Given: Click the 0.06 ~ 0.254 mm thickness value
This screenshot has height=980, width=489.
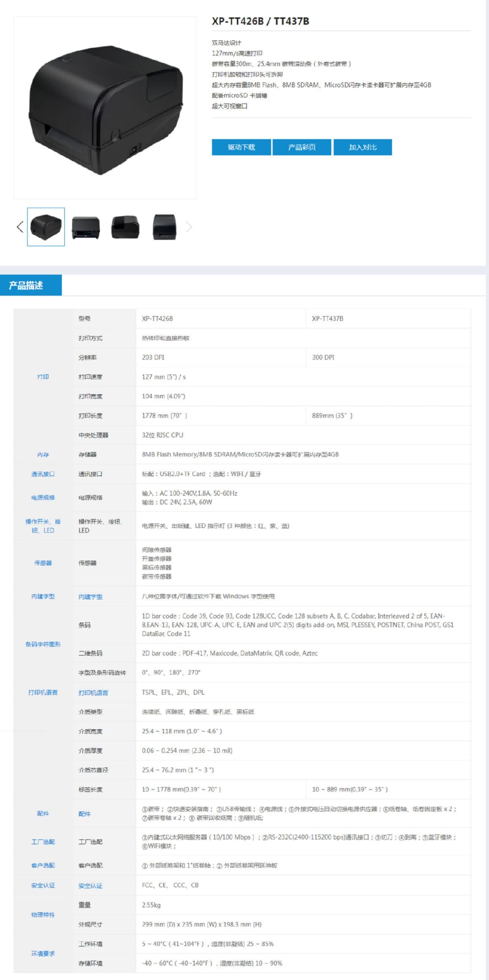Looking at the screenshot, I should [187, 751].
